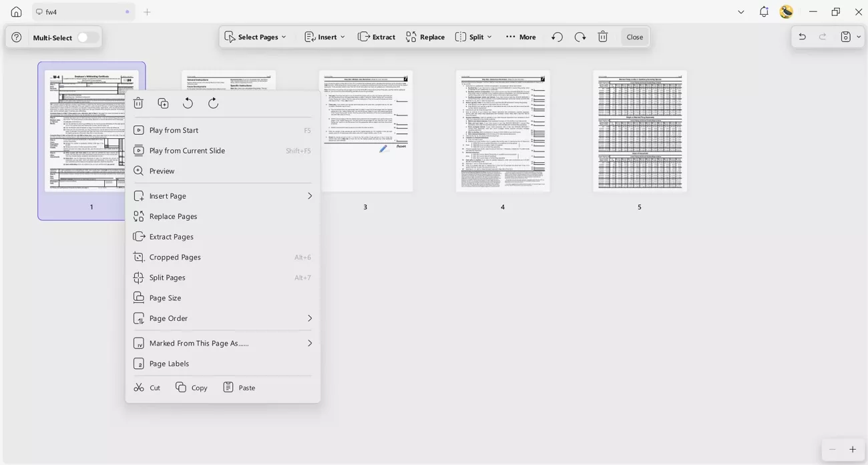Open the Help question mark icon
Image resolution: width=868 pixels, height=465 pixels.
point(15,37)
